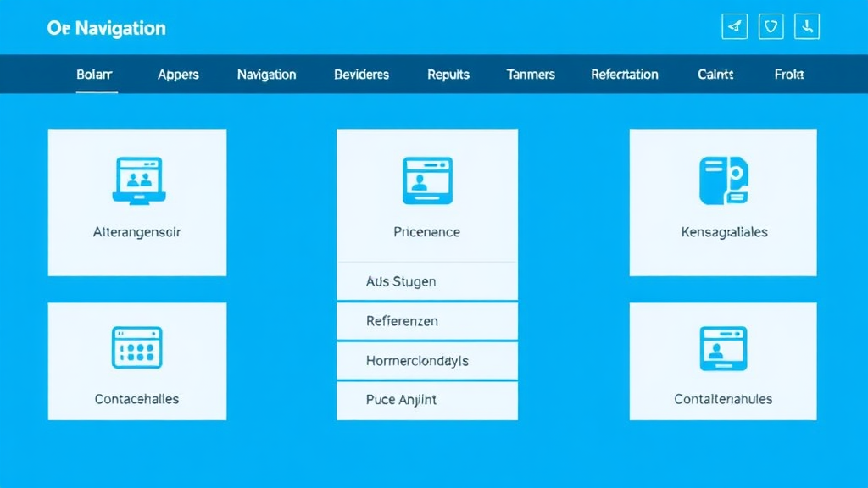Select the Navigation tab

[266, 75]
